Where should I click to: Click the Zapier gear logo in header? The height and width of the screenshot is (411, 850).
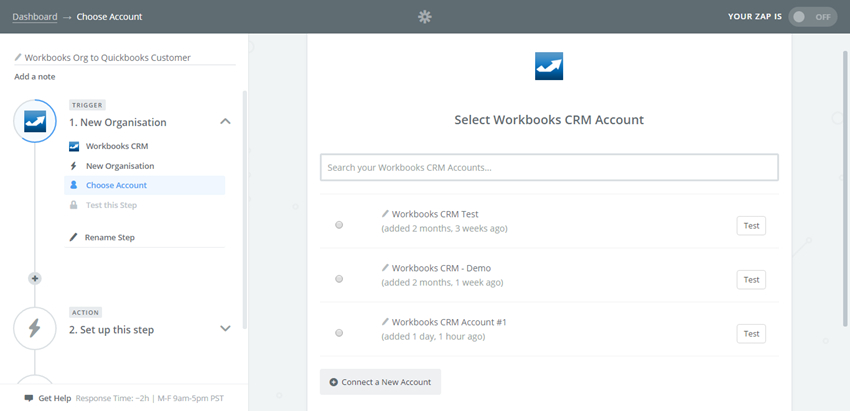pos(424,17)
